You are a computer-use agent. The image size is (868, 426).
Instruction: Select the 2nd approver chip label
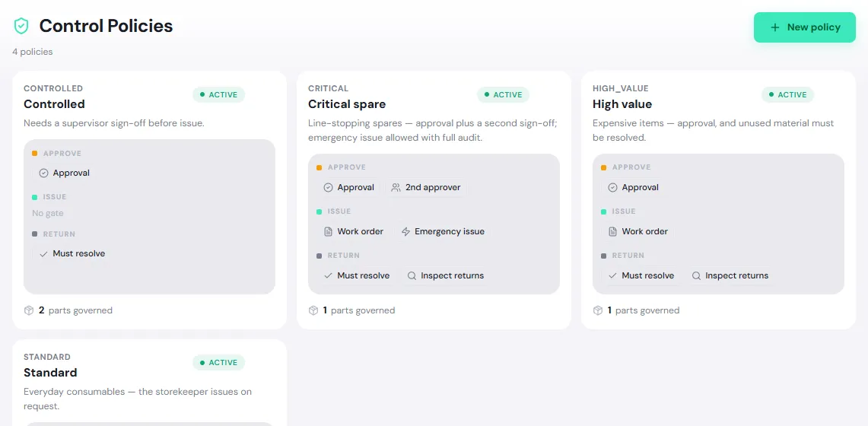pyautogui.click(x=433, y=188)
